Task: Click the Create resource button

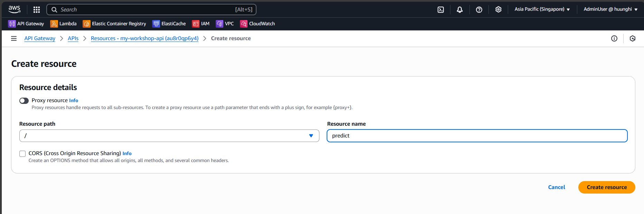Action: click(x=607, y=187)
